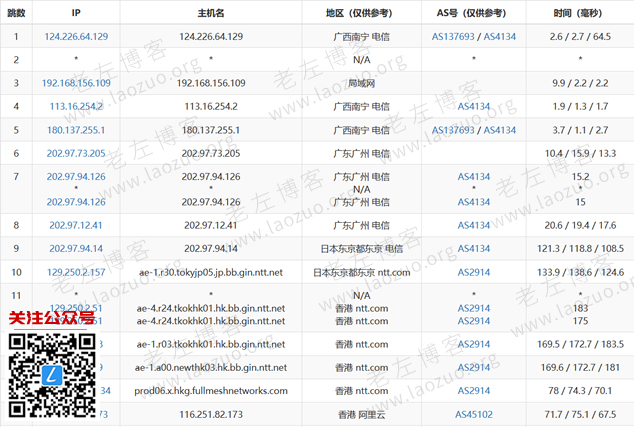Viewport: 634px width, 427px height.
Task: Select time value 78 / 74.3 / 70.1
Action: [x=580, y=391]
